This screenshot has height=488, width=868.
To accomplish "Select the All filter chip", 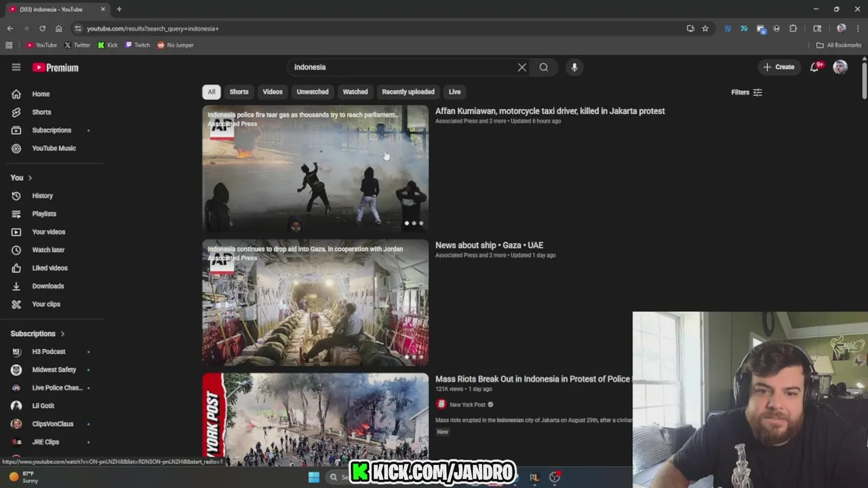I will (212, 92).
